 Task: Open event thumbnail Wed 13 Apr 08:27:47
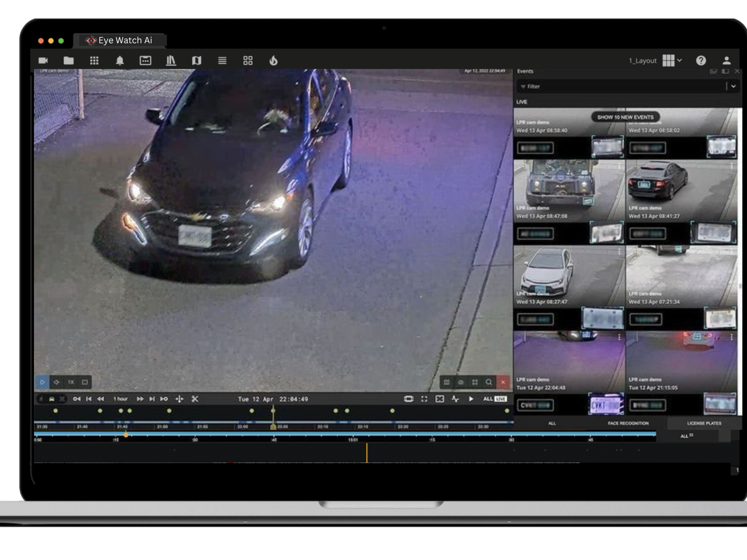tap(569, 276)
